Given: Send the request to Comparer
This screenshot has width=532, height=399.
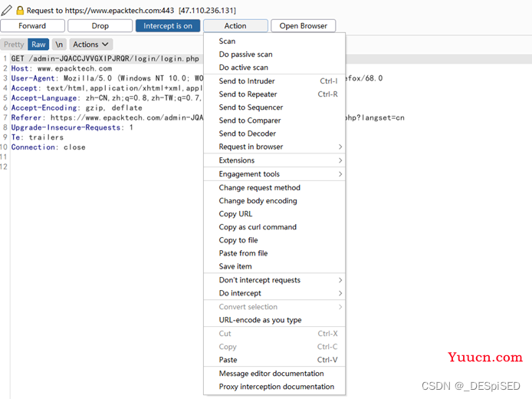Looking at the screenshot, I should click(274, 120).
